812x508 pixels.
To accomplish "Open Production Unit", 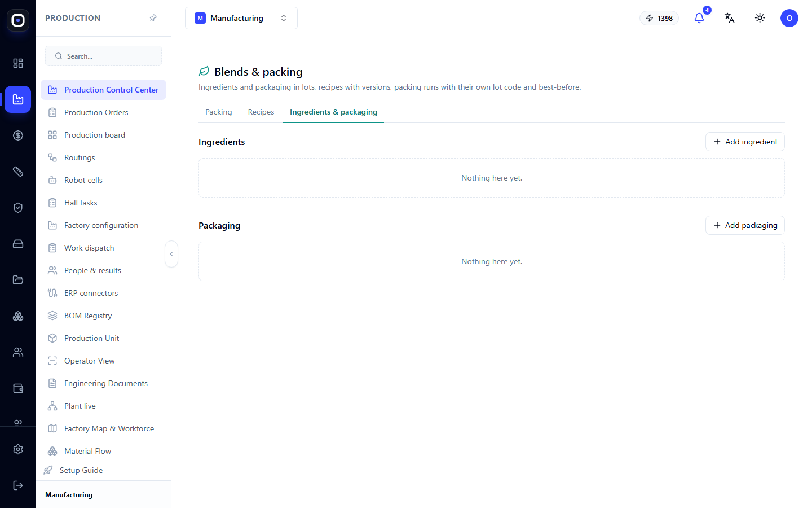I will pos(103,338).
